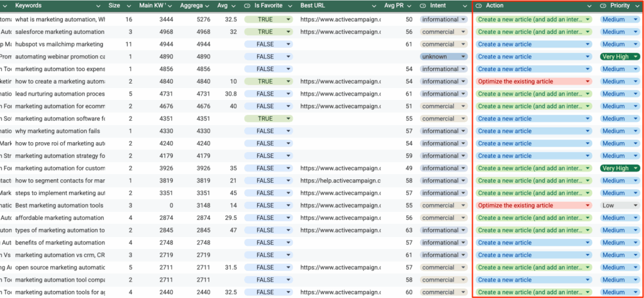Expand the Priority column header menu arrow
This screenshot has width=644, height=298.
[x=636, y=6]
